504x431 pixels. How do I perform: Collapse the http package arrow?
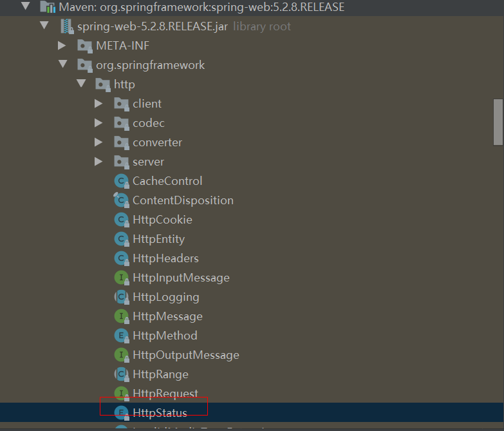pyautogui.click(x=81, y=83)
